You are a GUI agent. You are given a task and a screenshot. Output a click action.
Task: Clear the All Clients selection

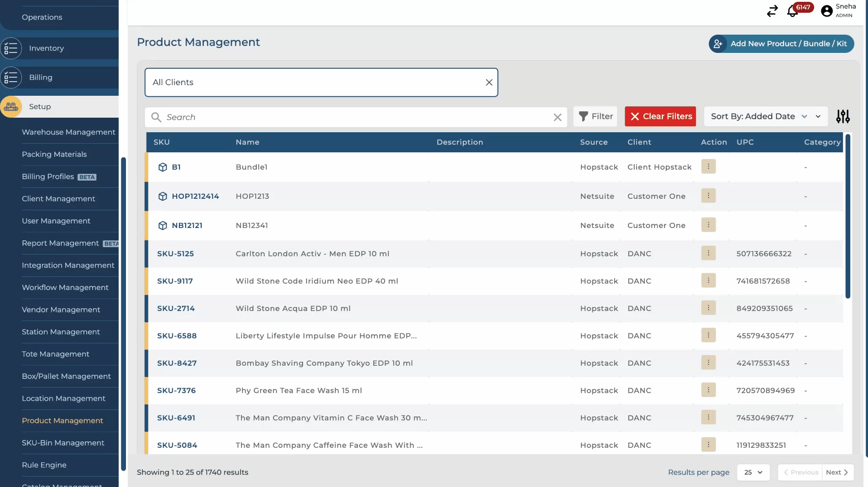pyautogui.click(x=489, y=83)
